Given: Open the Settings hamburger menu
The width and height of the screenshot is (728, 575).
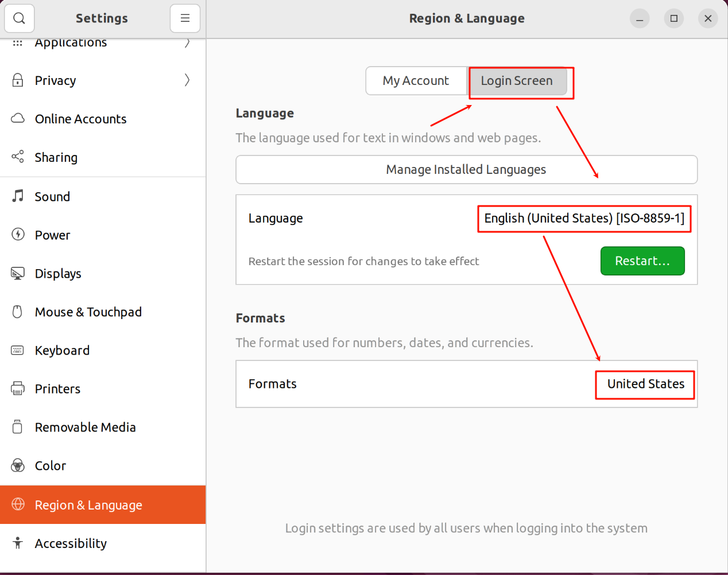Looking at the screenshot, I should 185,18.
